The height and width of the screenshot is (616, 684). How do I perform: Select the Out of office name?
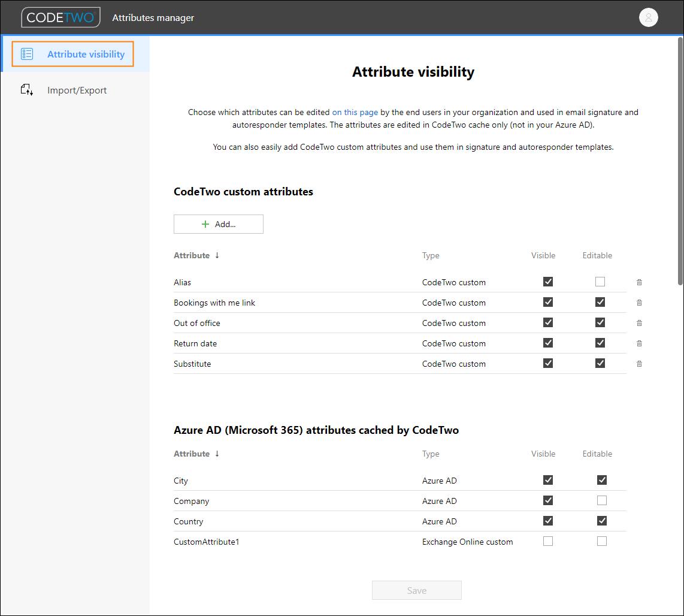click(x=196, y=323)
